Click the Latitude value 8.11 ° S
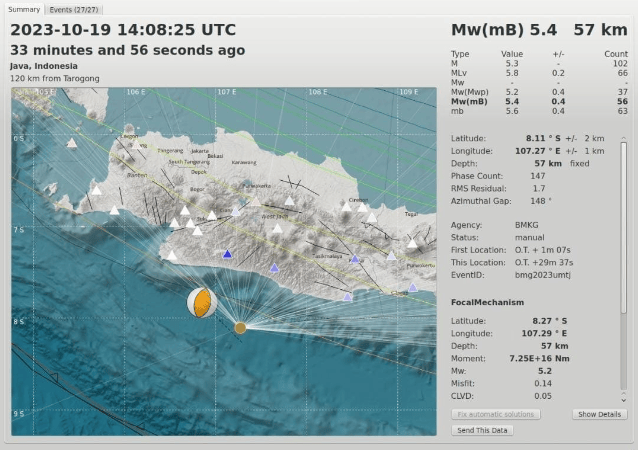Viewport: 638px width, 450px height. point(543,138)
